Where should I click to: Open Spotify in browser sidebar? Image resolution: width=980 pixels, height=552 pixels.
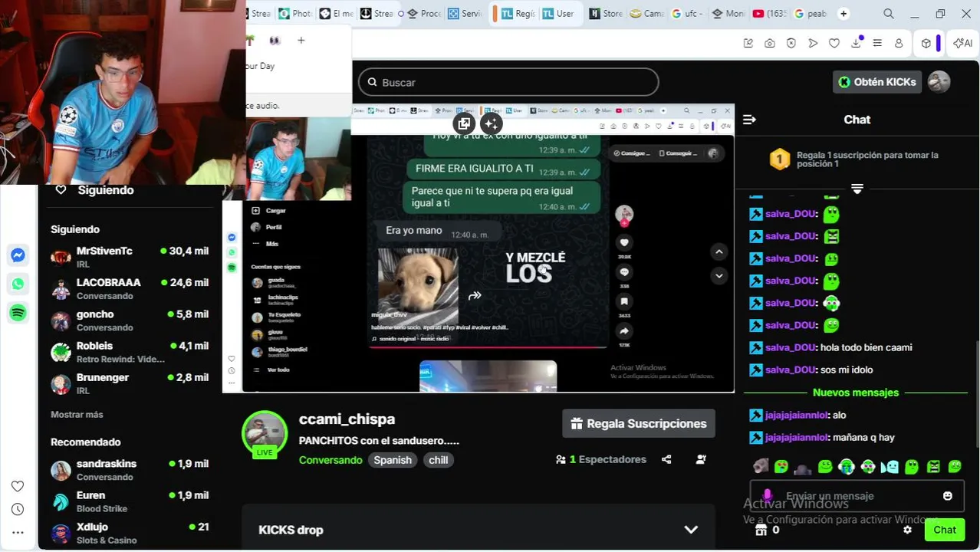pos(18,313)
